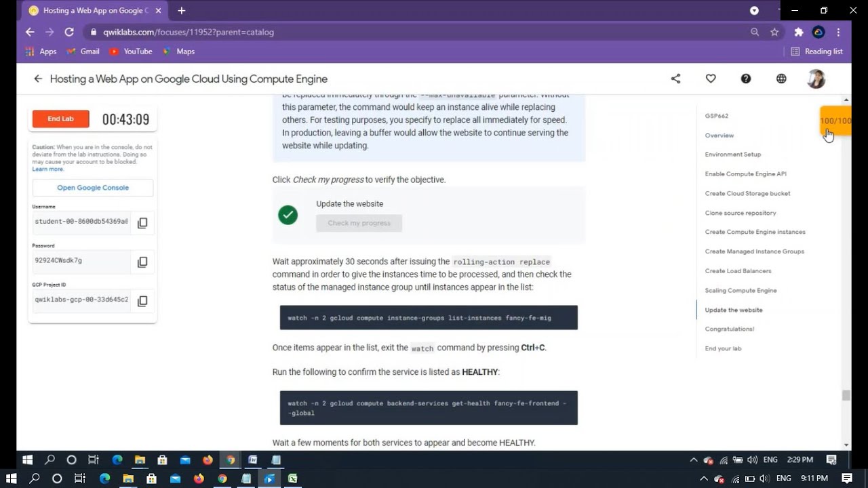Click Chrome's back navigation arrow

click(x=30, y=32)
